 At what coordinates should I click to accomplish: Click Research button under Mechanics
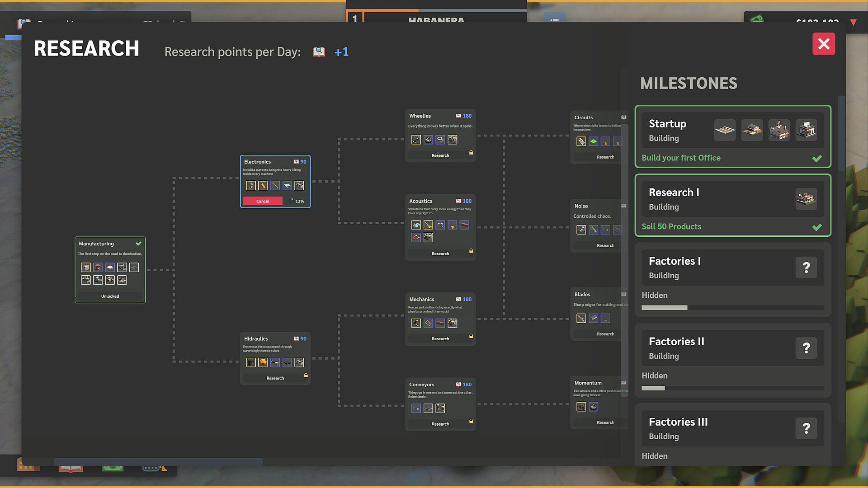click(x=440, y=339)
